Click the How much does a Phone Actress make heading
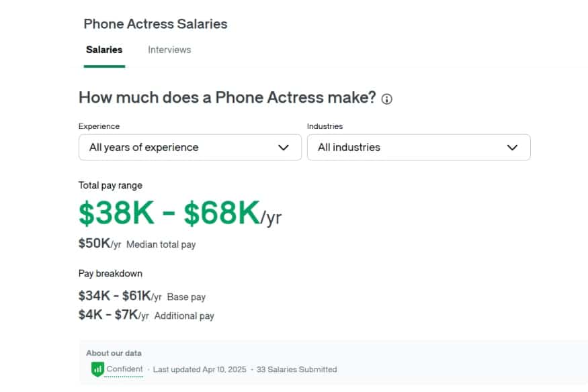The height and width of the screenshot is (392, 588). 227,97
